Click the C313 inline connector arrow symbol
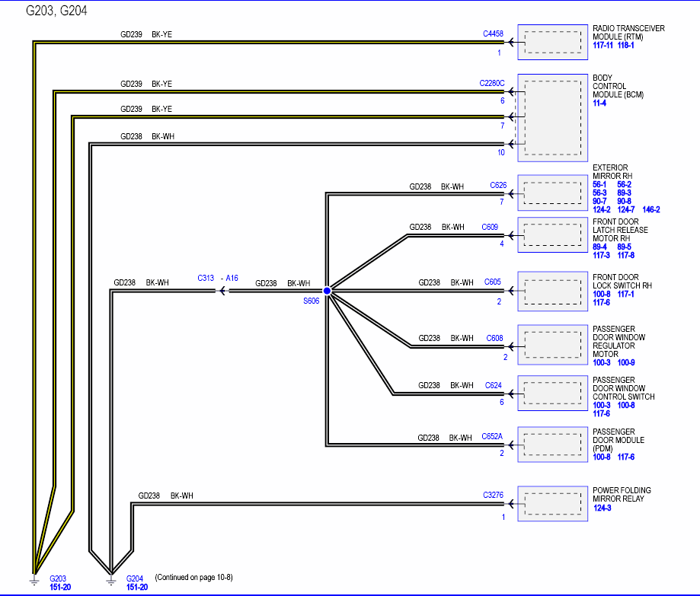 point(222,291)
